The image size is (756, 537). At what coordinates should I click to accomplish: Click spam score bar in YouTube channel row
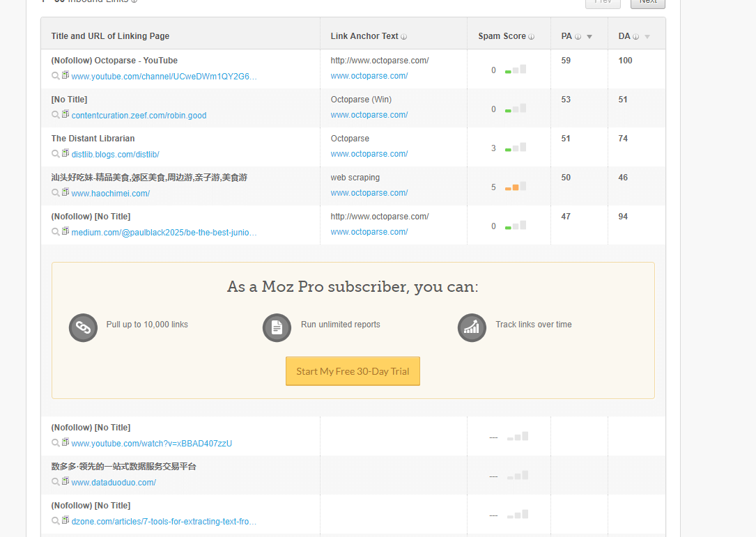click(516, 70)
